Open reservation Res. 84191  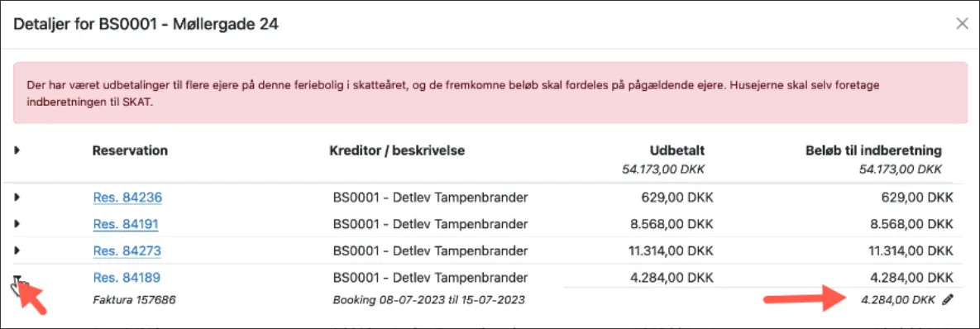point(126,224)
